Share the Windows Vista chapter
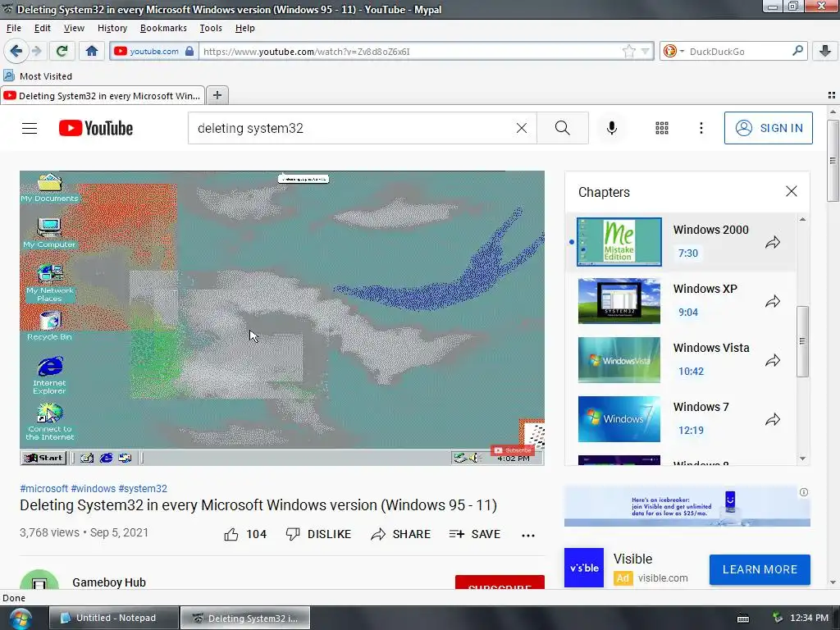Image resolution: width=840 pixels, height=630 pixels. pos(773,360)
